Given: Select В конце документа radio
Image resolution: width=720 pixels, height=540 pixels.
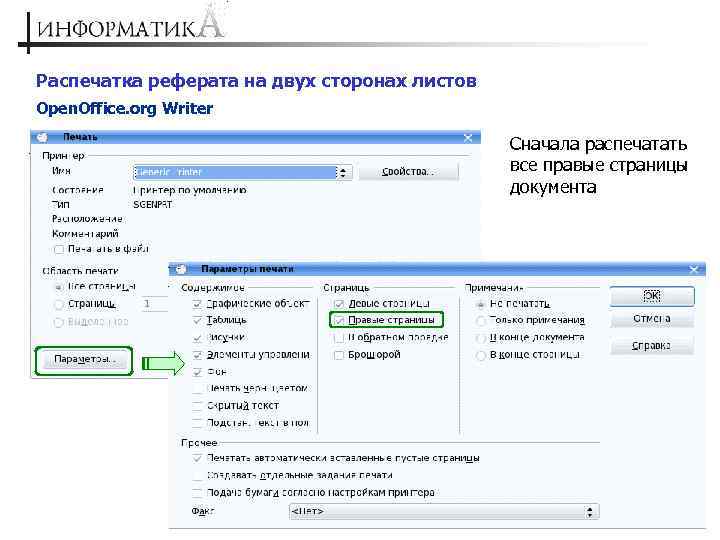Looking at the screenshot, I should [x=480, y=338].
